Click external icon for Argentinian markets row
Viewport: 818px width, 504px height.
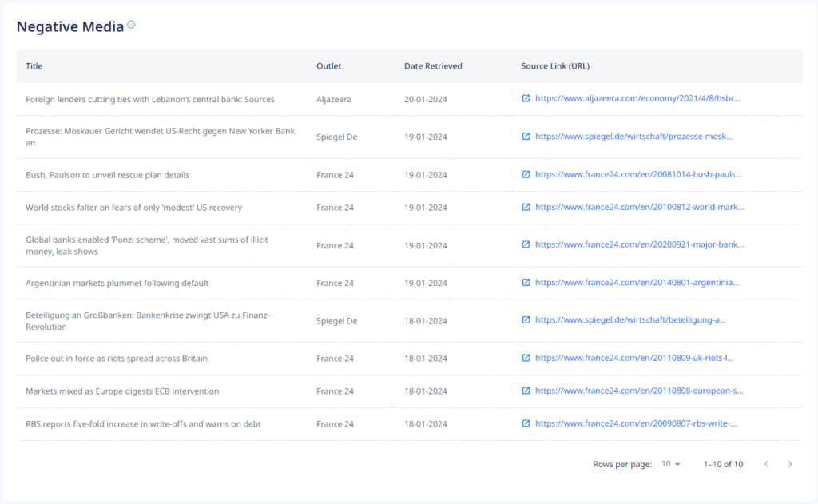[526, 282]
